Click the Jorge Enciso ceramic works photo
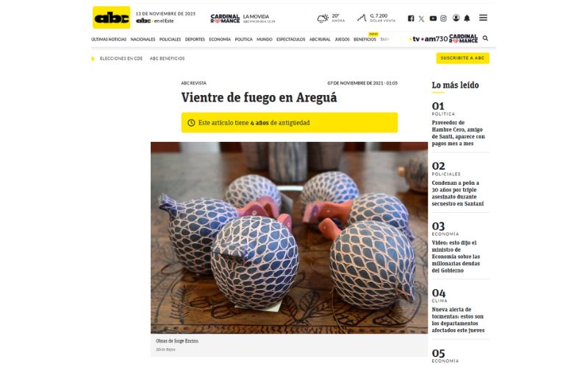The height and width of the screenshot is (368, 588). (289, 238)
